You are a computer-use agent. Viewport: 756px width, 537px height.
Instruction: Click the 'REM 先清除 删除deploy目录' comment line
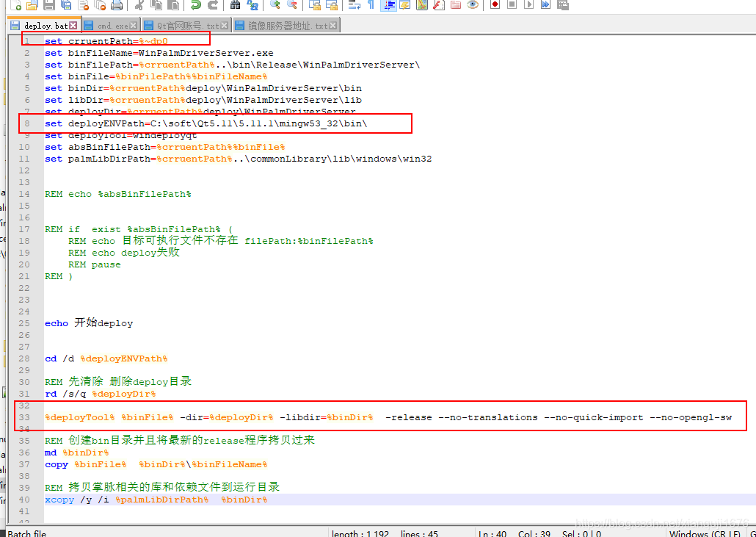(118, 382)
